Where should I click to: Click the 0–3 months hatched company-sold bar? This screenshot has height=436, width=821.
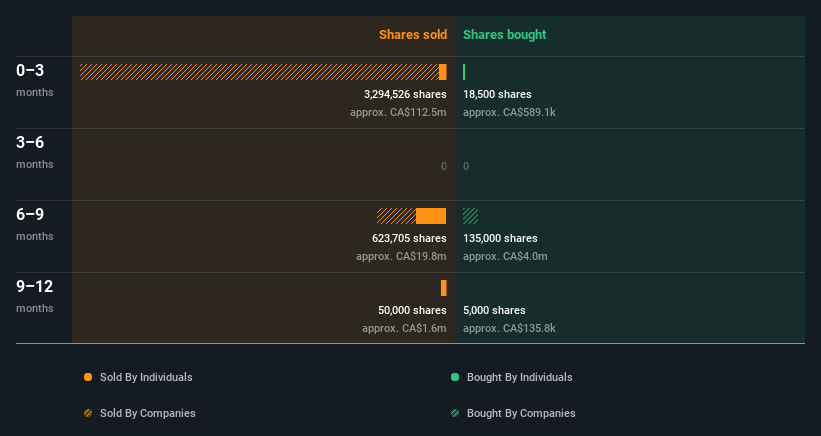[259, 72]
